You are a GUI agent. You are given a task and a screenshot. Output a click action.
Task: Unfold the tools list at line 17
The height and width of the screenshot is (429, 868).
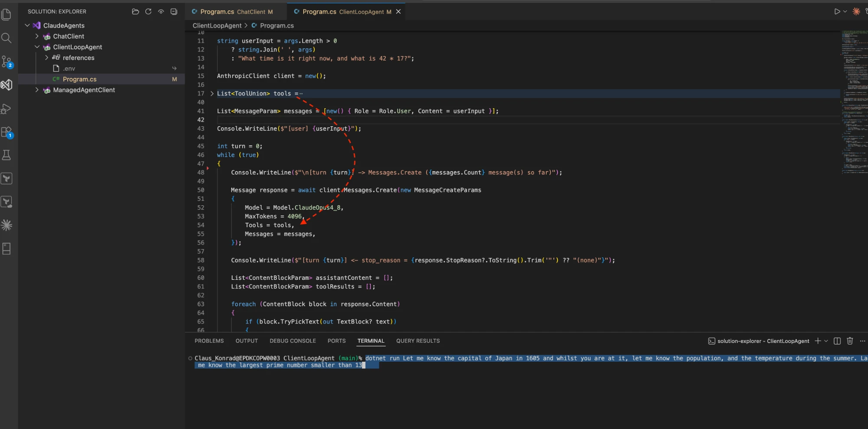212,94
